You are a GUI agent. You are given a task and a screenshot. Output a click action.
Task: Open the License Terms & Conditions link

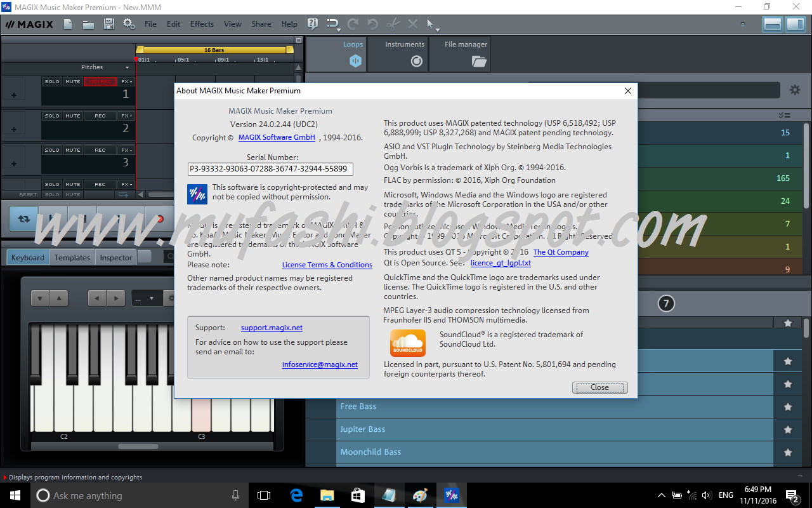pos(327,265)
